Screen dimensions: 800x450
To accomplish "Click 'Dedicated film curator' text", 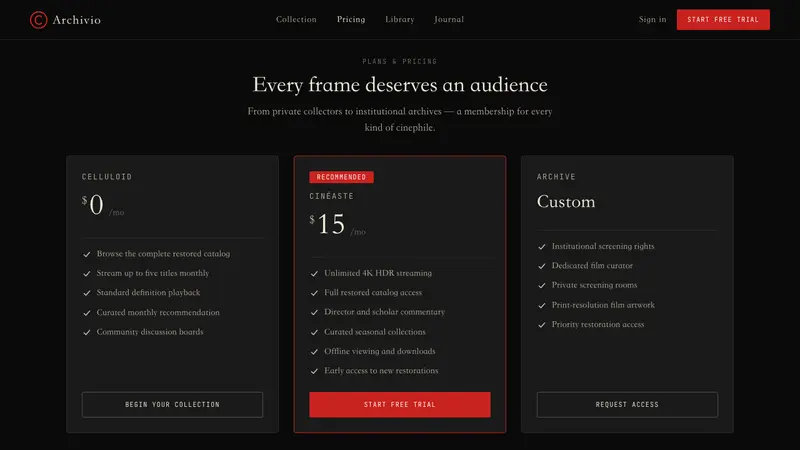I will coord(592,265).
